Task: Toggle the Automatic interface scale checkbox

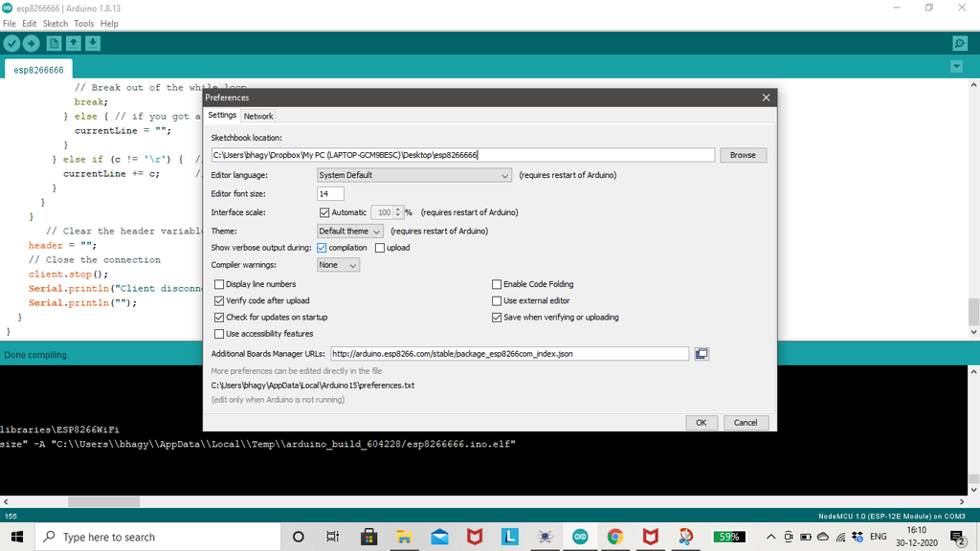Action: [x=324, y=212]
